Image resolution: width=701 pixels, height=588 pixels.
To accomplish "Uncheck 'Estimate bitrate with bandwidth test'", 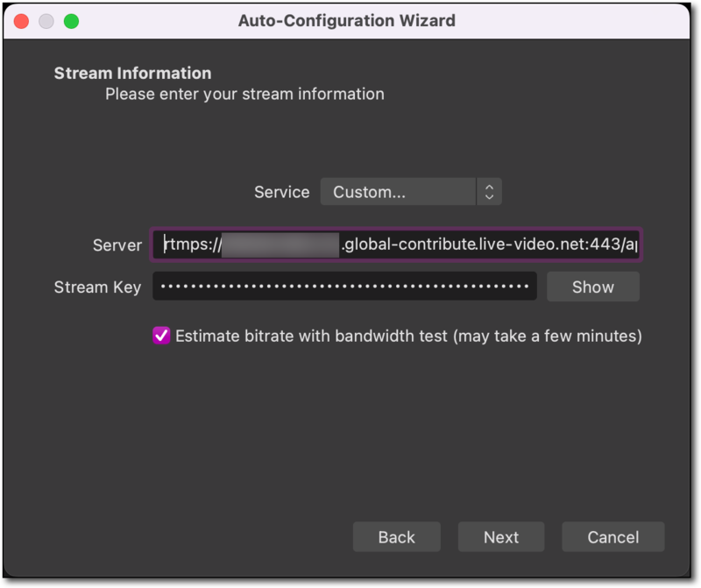I will tap(162, 336).
